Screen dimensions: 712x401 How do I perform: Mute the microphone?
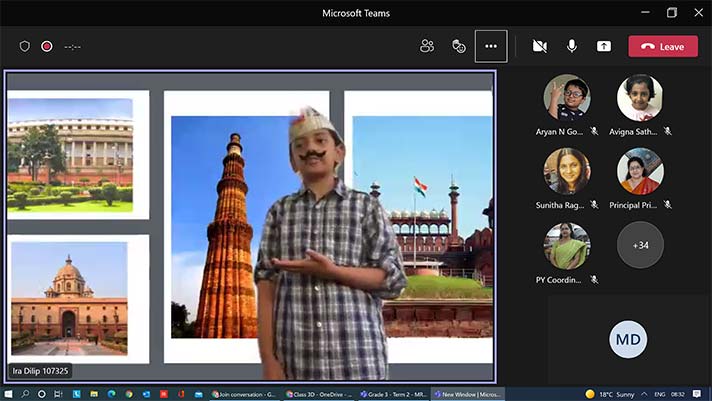point(572,46)
